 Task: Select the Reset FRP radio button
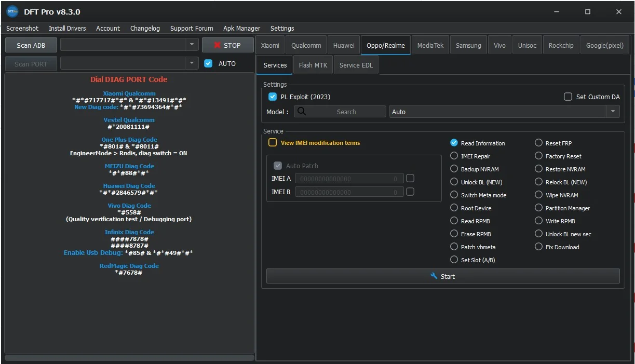[x=539, y=143]
